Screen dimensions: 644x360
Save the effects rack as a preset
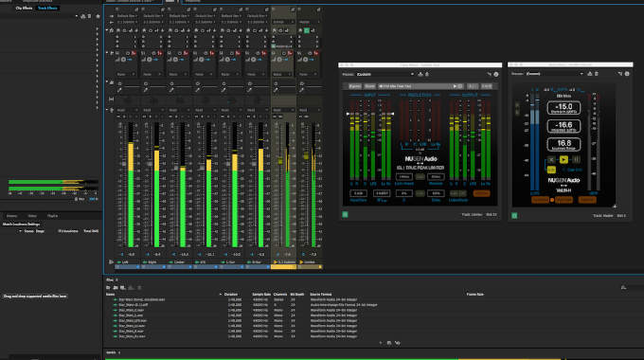click(83, 16)
